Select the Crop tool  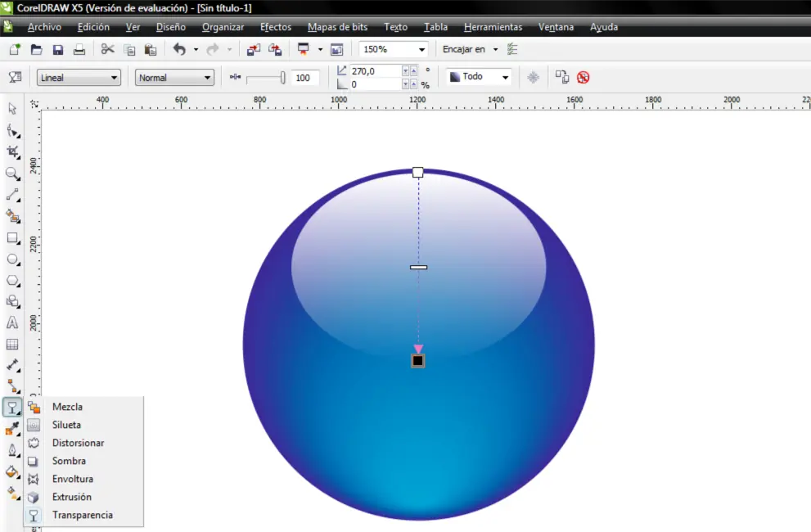click(x=12, y=151)
